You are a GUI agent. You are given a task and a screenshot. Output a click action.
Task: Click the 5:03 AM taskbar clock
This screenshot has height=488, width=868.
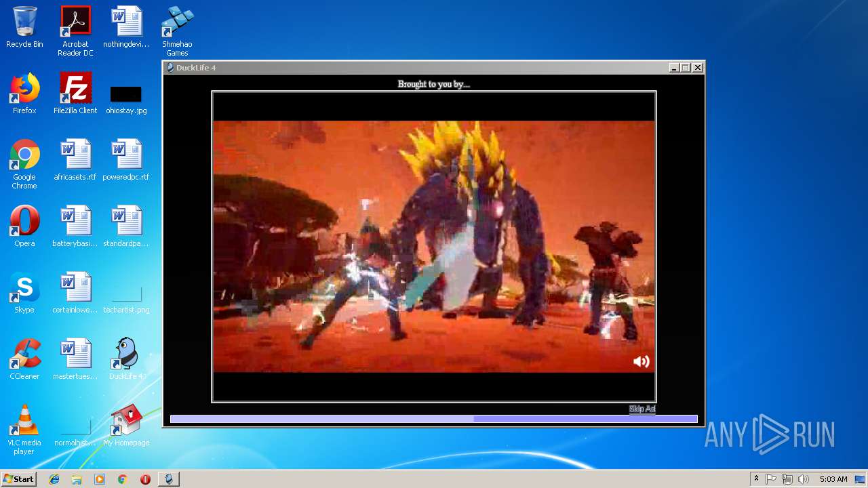coord(833,479)
